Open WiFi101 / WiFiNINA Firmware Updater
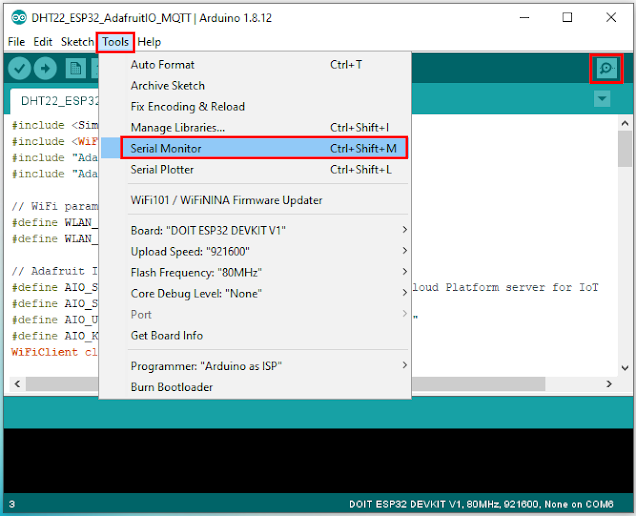The height and width of the screenshot is (516, 636). pos(256,200)
